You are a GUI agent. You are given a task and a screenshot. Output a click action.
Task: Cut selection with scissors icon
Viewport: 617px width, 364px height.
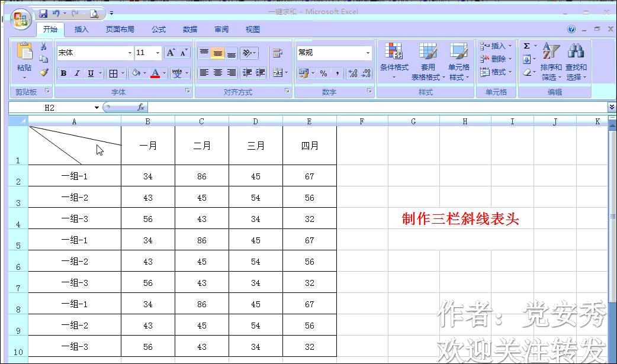(x=44, y=46)
